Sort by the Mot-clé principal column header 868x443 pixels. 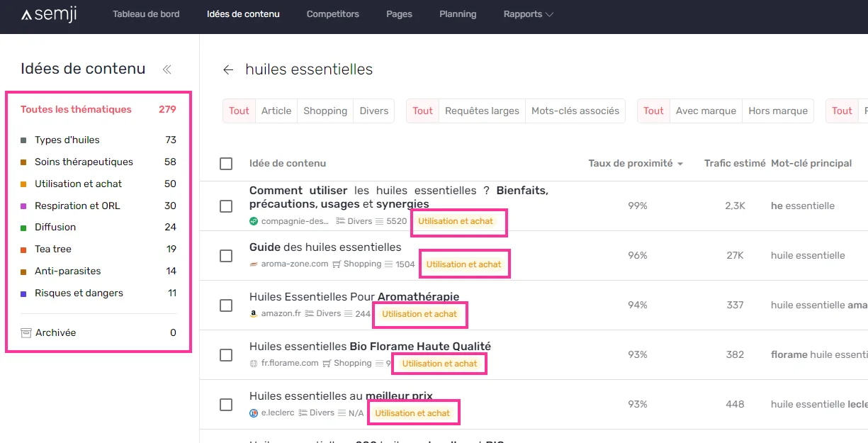pyautogui.click(x=811, y=164)
